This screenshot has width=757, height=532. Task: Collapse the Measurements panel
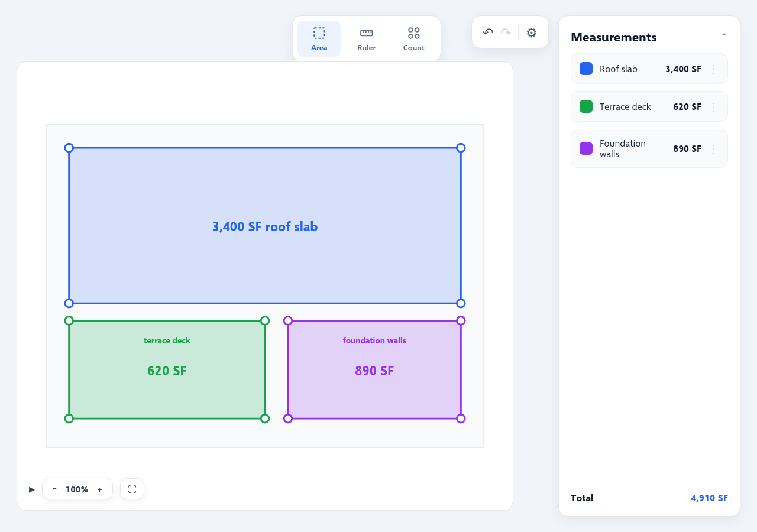tap(724, 37)
